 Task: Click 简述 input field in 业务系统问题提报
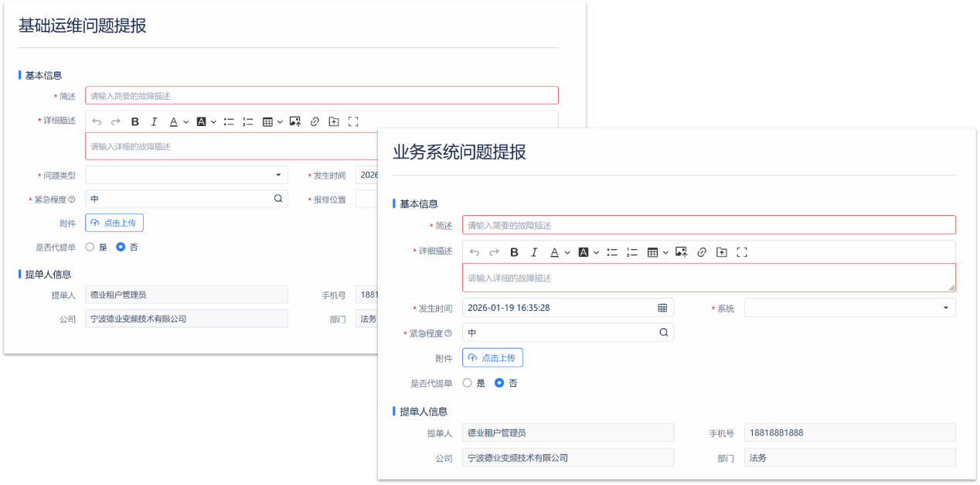(x=709, y=225)
